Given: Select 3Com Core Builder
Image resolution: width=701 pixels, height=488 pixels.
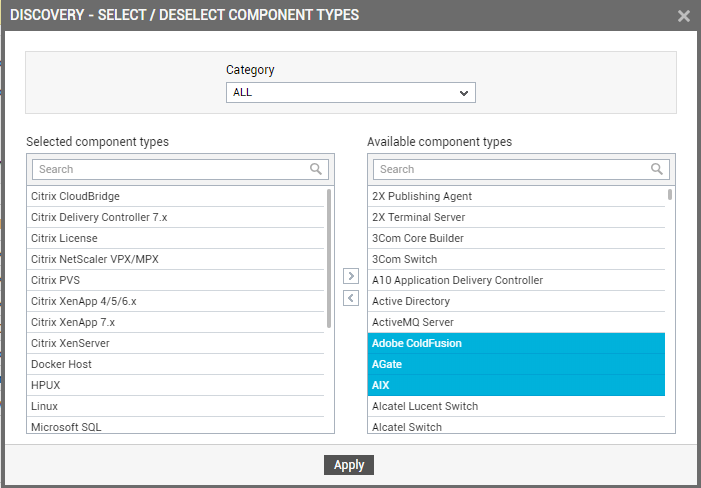Looking at the screenshot, I should (516, 238).
